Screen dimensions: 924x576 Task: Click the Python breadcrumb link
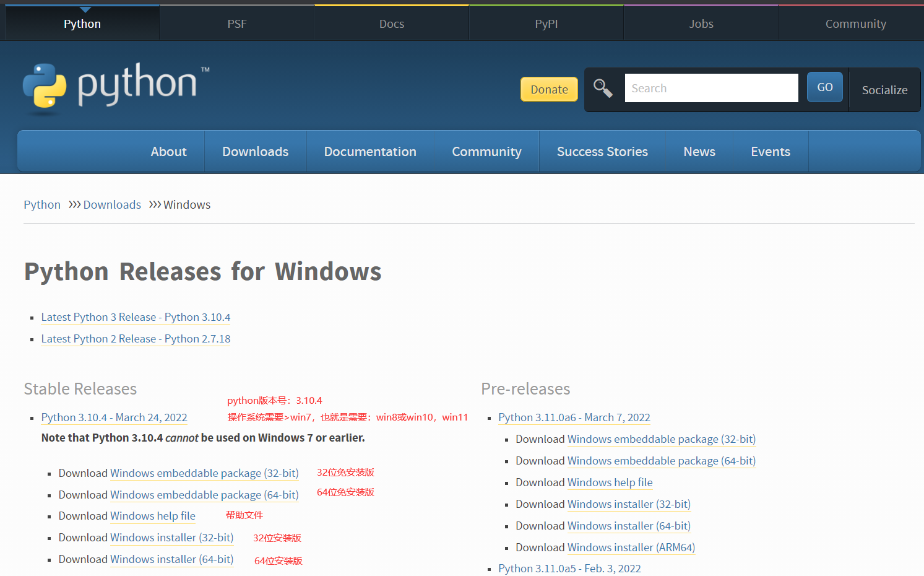[42, 205]
